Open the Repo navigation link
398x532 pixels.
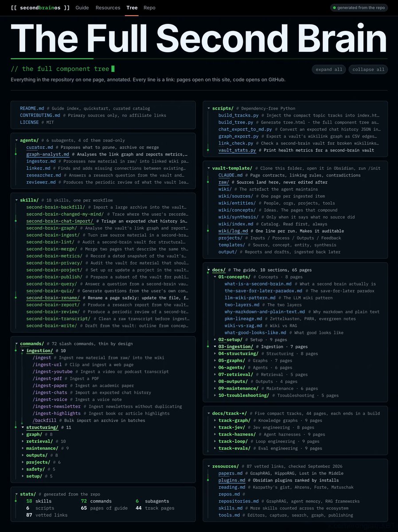(x=149, y=8)
